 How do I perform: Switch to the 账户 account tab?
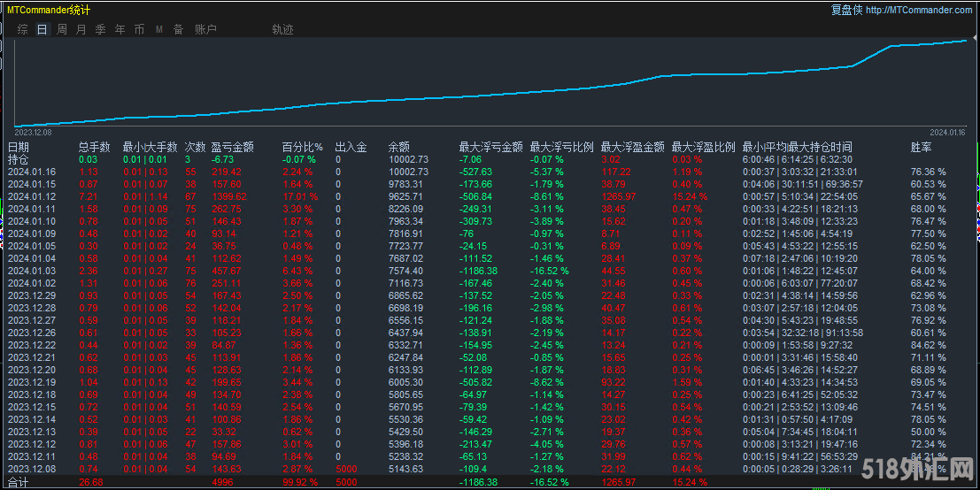[205, 29]
